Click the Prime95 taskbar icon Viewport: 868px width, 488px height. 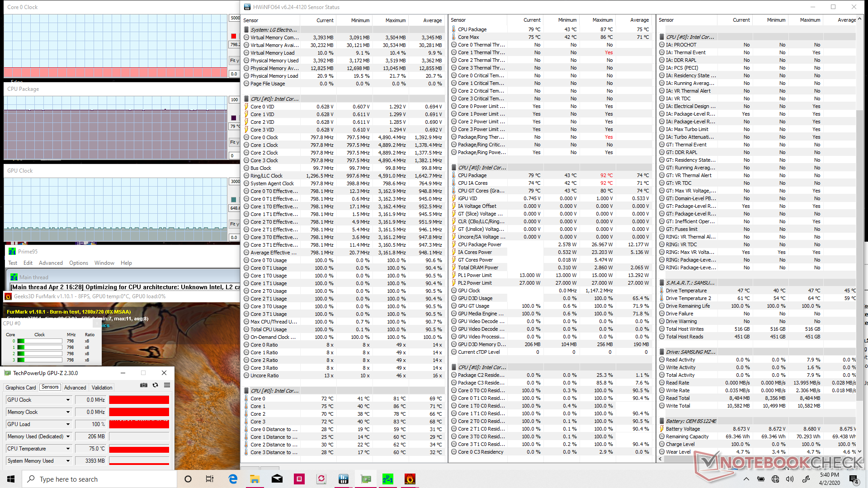[x=387, y=479]
